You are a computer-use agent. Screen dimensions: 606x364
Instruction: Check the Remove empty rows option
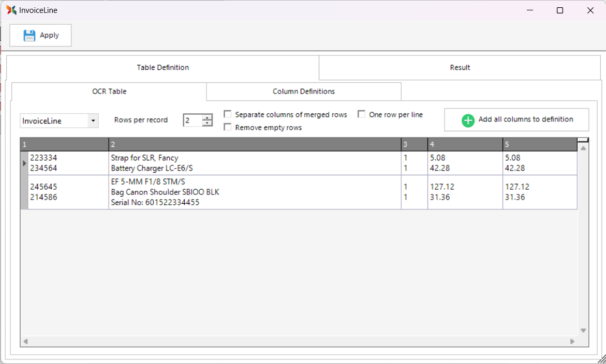228,127
